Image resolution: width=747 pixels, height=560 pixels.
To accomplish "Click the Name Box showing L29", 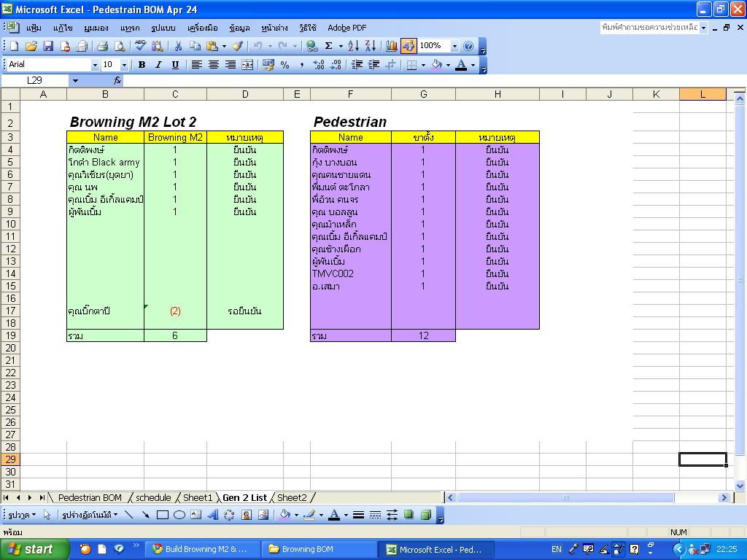I will click(35, 80).
